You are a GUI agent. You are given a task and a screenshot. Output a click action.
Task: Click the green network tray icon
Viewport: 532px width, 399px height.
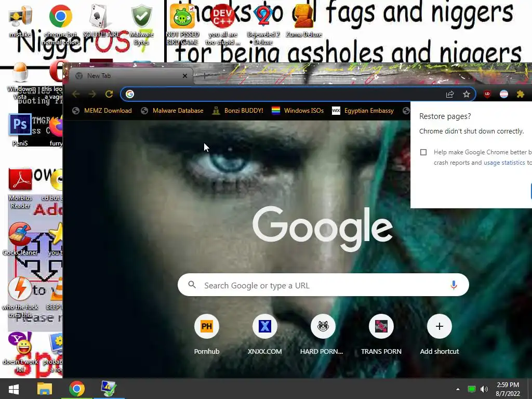click(472, 389)
